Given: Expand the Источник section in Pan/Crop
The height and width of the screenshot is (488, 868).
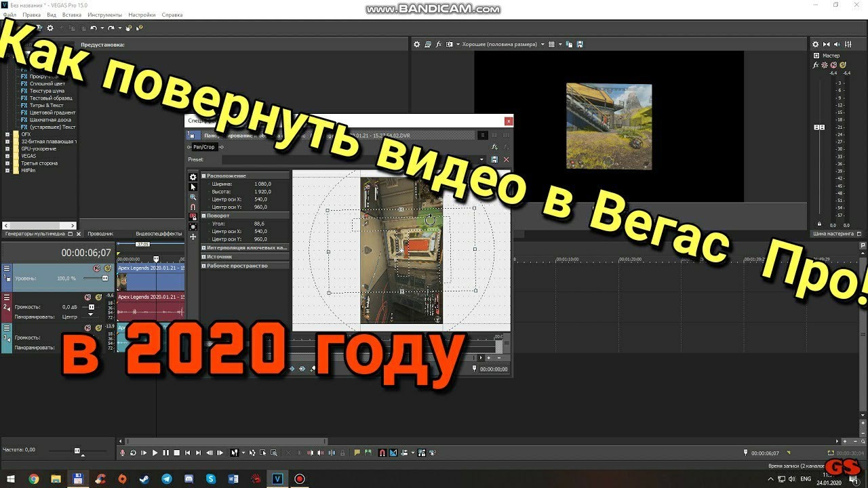Looking at the screenshot, I should click(203, 257).
